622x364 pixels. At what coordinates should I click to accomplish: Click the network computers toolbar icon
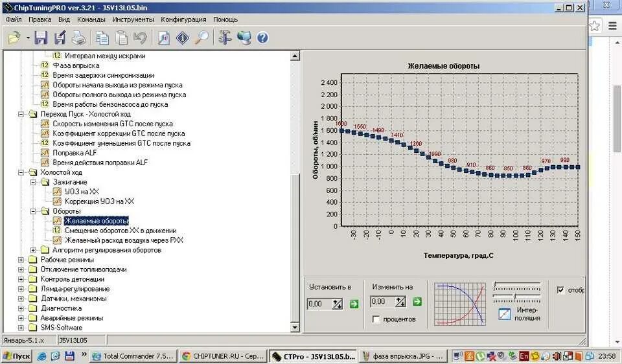[x=244, y=38]
